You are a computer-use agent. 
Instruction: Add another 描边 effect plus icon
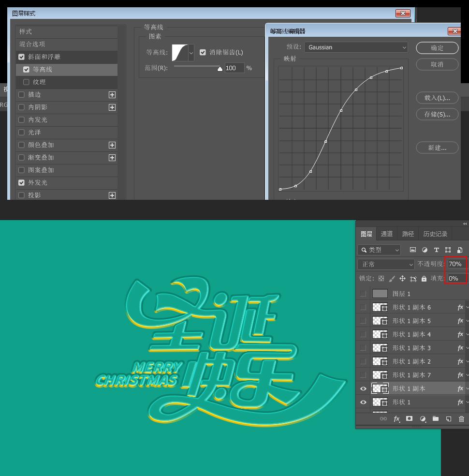[112, 95]
